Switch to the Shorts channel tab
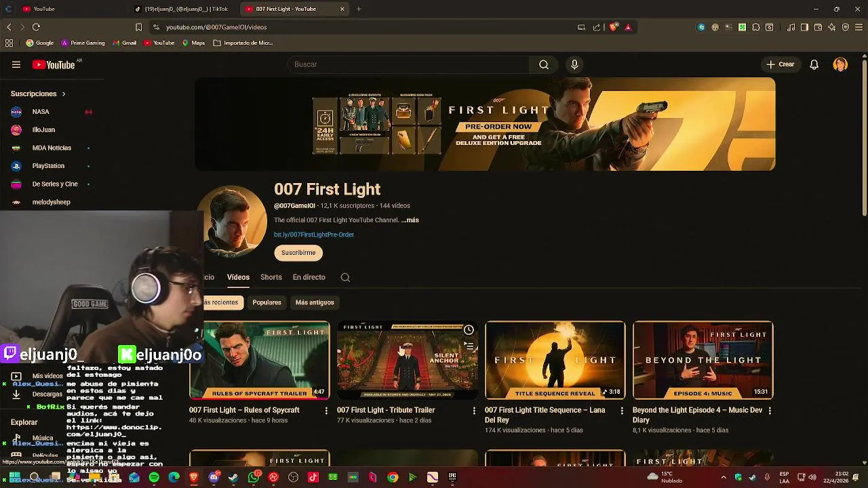This screenshot has width=868, height=488. tap(271, 277)
